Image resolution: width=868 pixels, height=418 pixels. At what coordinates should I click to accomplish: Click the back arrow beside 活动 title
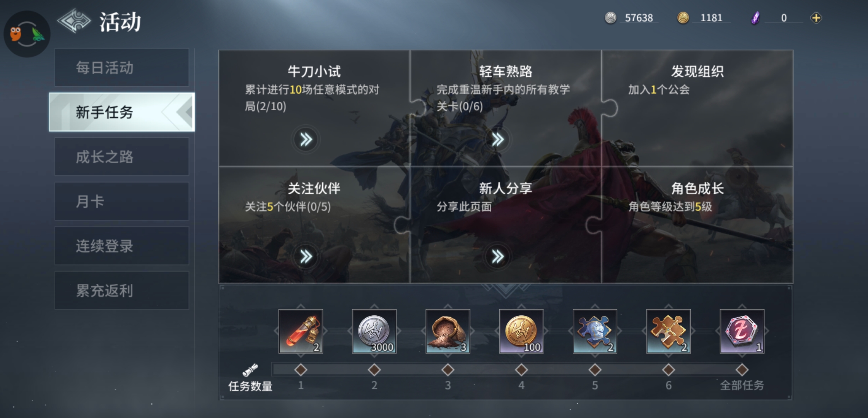74,21
